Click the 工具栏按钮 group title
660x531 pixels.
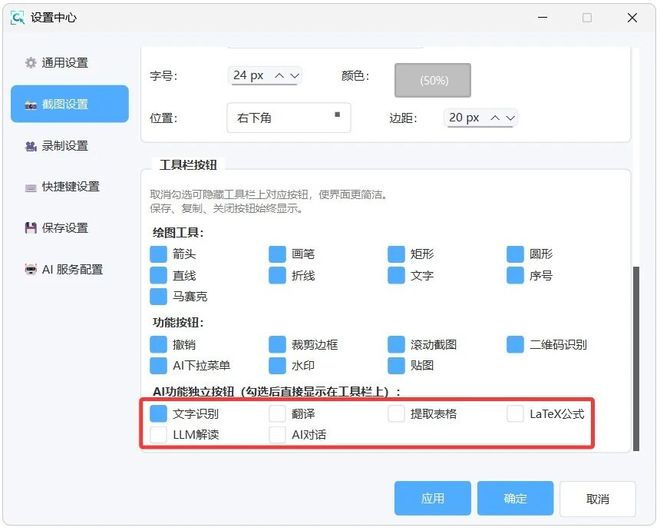pyautogui.click(x=188, y=165)
